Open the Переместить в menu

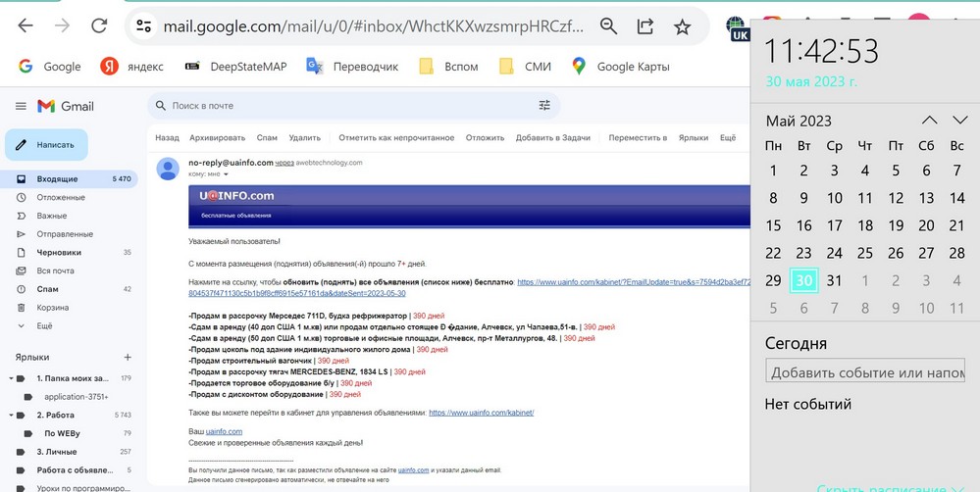[x=638, y=138]
